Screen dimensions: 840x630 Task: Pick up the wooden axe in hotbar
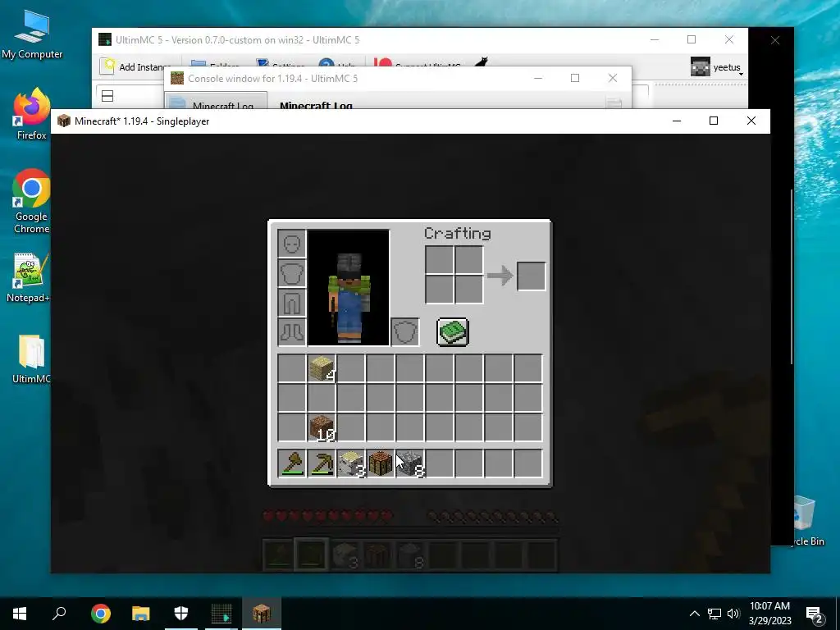pos(292,463)
